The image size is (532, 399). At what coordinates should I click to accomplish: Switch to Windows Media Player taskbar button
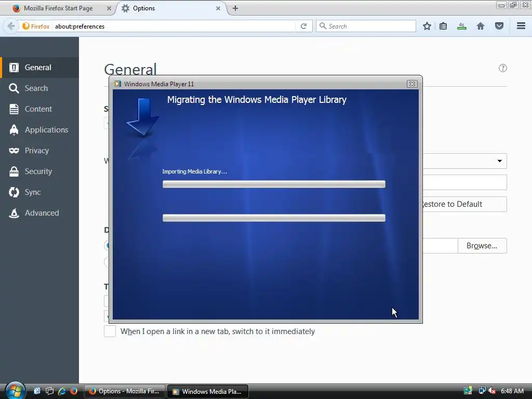click(x=208, y=391)
